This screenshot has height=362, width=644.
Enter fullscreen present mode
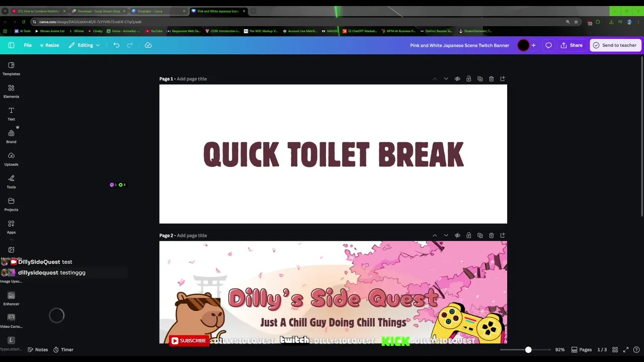[626, 349]
